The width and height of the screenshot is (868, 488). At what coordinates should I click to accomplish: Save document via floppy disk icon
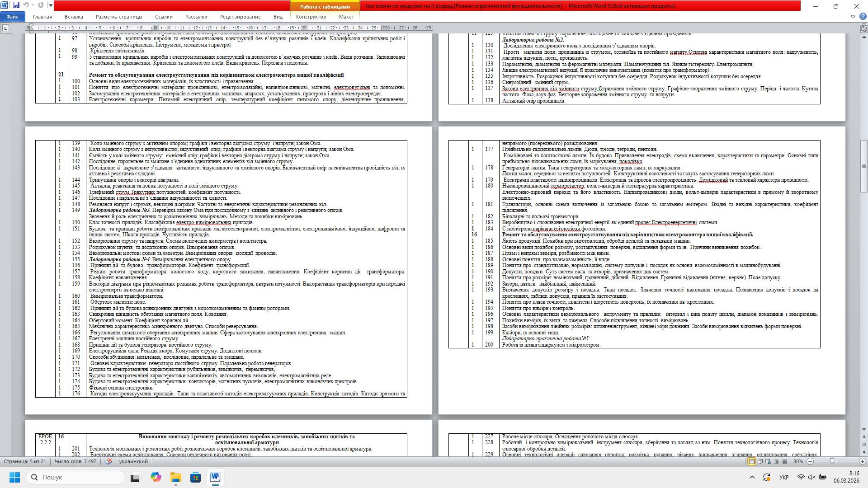[16, 5]
